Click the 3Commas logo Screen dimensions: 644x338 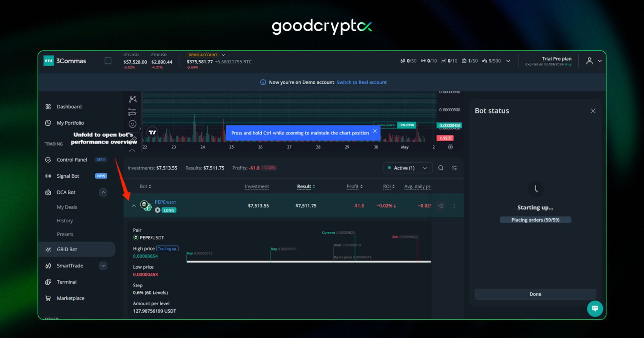point(65,61)
